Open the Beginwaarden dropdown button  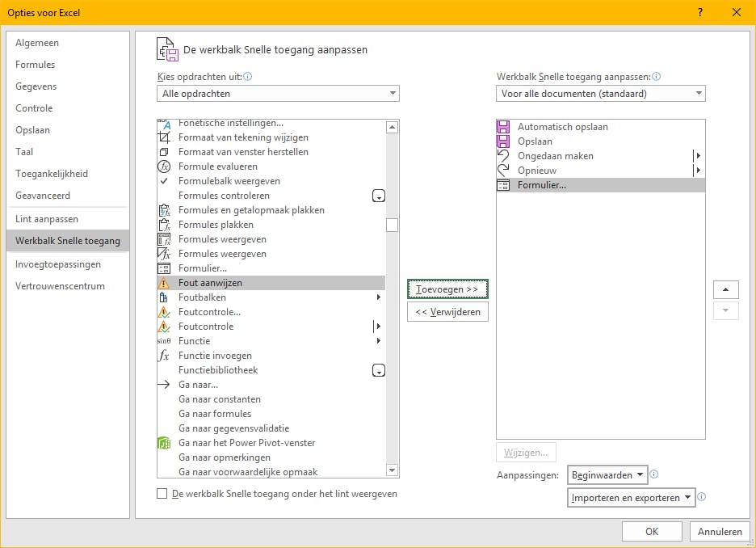(x=607, y=475)
